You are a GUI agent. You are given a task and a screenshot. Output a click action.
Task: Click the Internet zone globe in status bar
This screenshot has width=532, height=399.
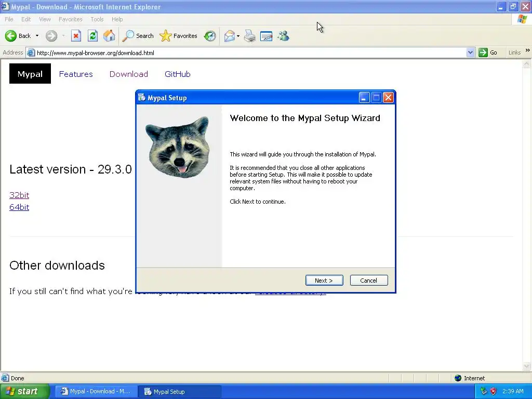(x=458, y=378)
